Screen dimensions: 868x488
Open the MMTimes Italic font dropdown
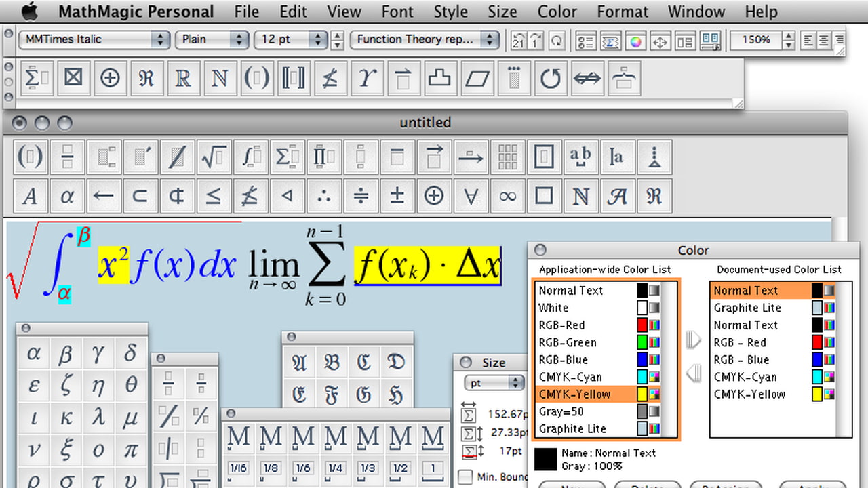click(x=94, y=39)
